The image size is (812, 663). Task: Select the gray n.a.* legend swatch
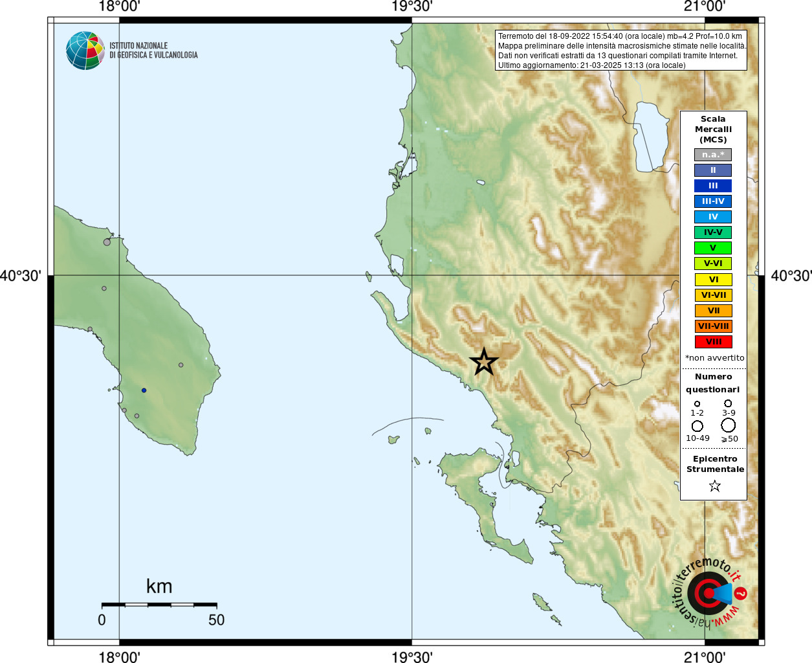(x=713, y=155)
